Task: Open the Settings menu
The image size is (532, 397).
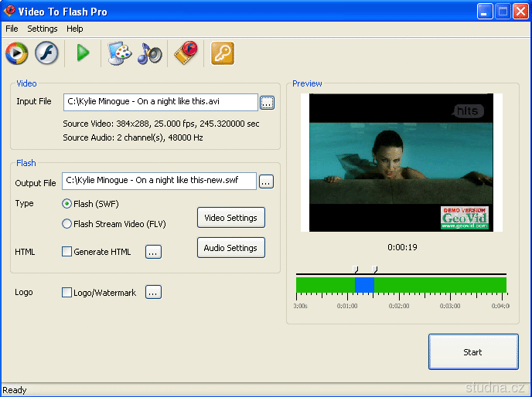Action: point(43,29)
